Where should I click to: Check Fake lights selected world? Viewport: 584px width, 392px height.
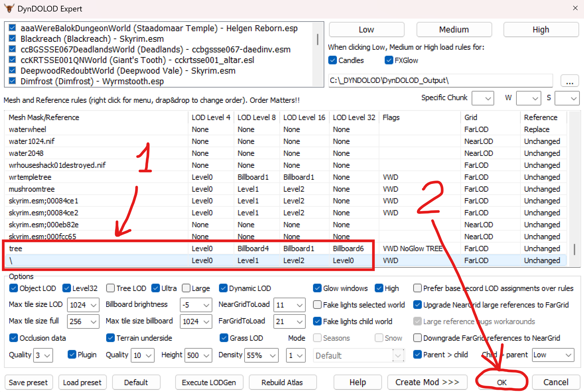point(317,305)
